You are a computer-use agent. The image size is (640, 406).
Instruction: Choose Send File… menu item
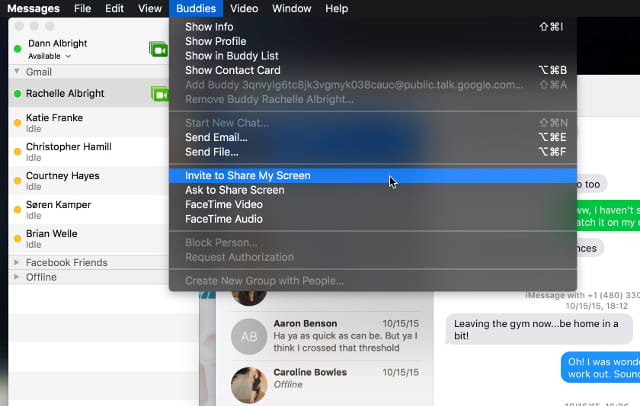click(x=373, y=152)
